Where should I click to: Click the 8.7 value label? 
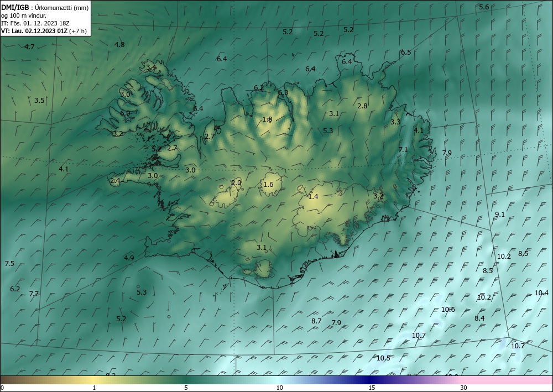316,321
